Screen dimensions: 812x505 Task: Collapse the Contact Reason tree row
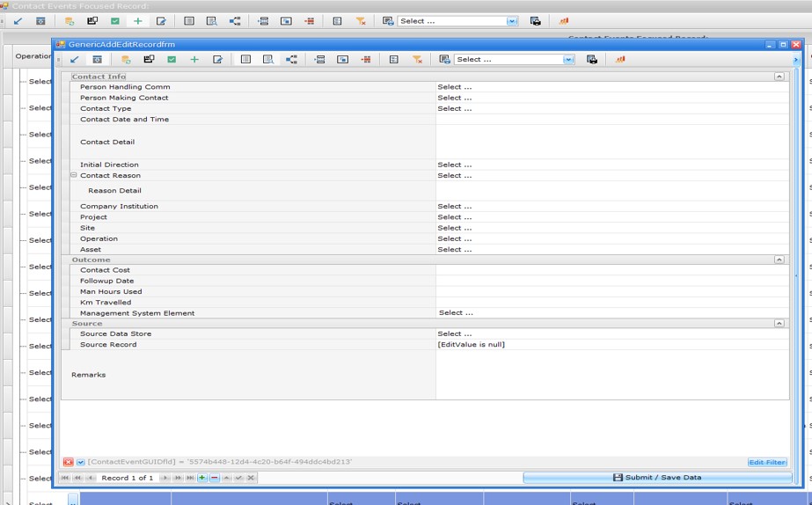(74, 175)
